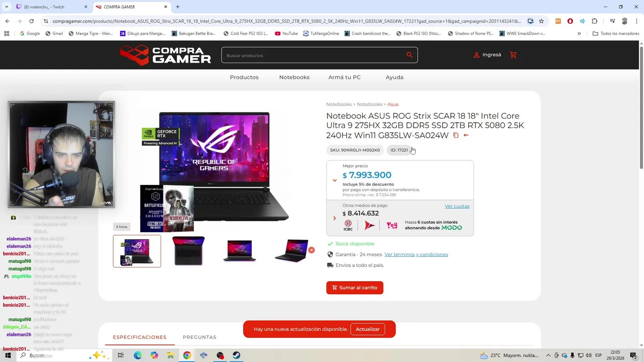
Task: Click the SKU: 90NR0LI1-M002K0 chip
Action: [355, 150]
